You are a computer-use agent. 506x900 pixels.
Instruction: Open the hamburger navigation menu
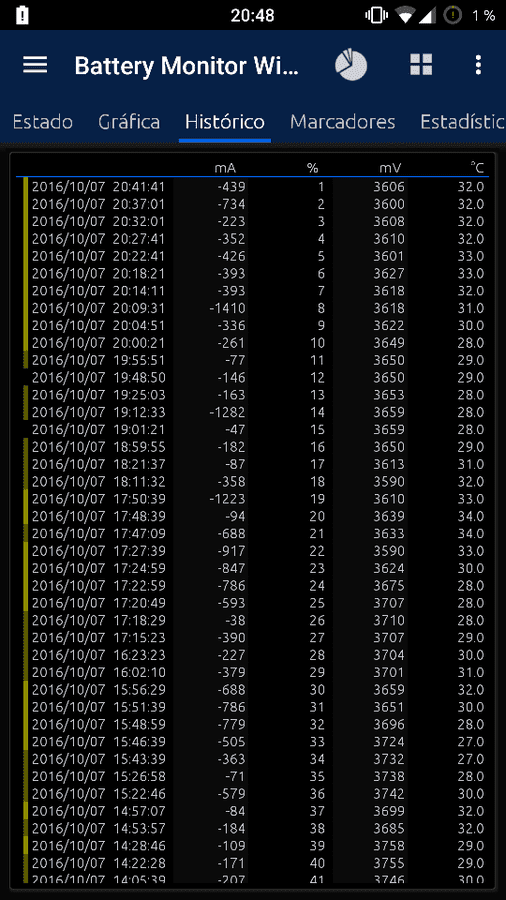point(35,65)
